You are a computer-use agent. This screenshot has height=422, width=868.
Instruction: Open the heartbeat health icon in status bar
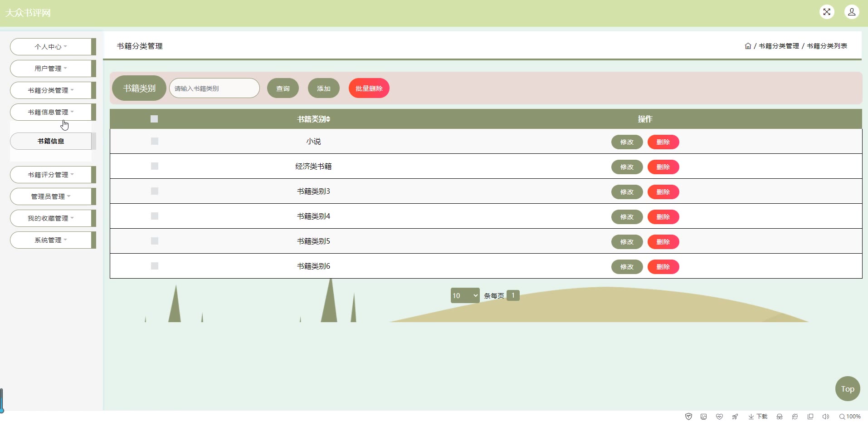tap(719, 417)
